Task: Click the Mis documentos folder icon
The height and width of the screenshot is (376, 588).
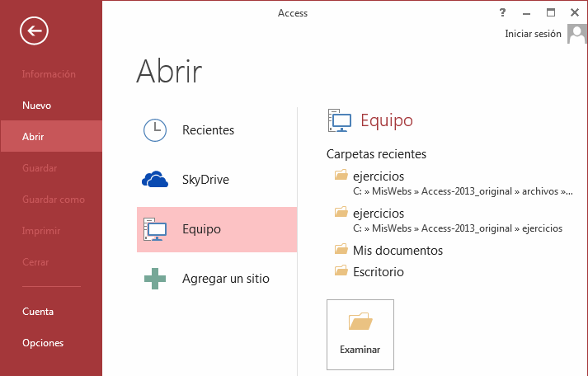Action: click(x=341, y=250)
